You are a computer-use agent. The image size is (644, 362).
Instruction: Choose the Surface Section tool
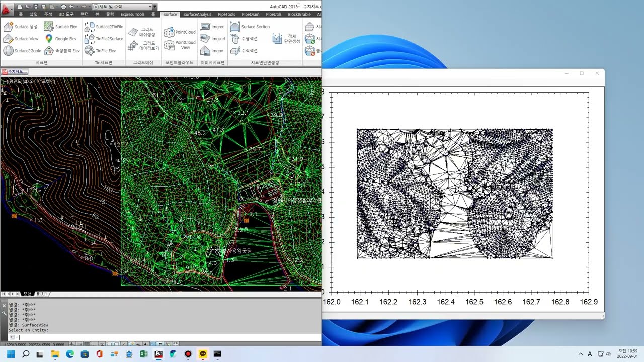click(235, 27)
